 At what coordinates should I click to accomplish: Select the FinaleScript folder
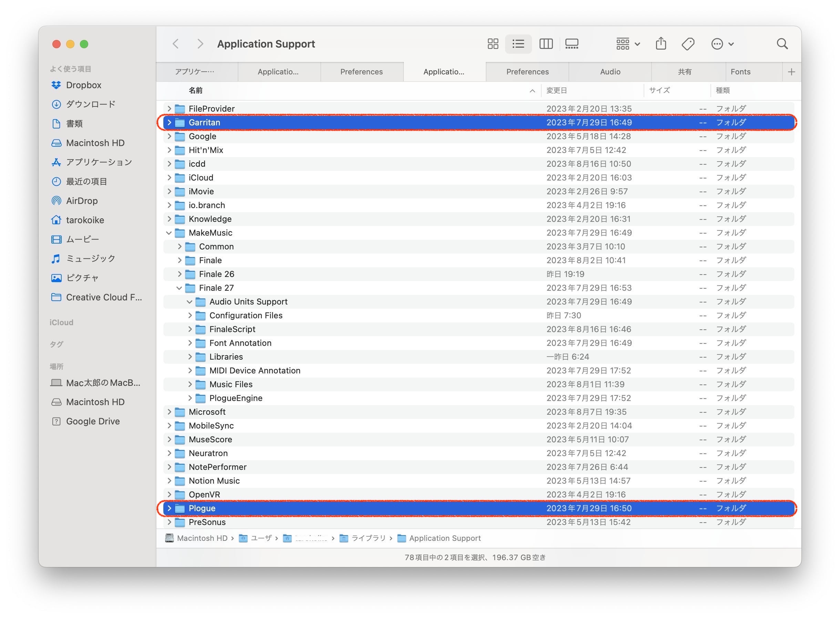coord(479,330)
